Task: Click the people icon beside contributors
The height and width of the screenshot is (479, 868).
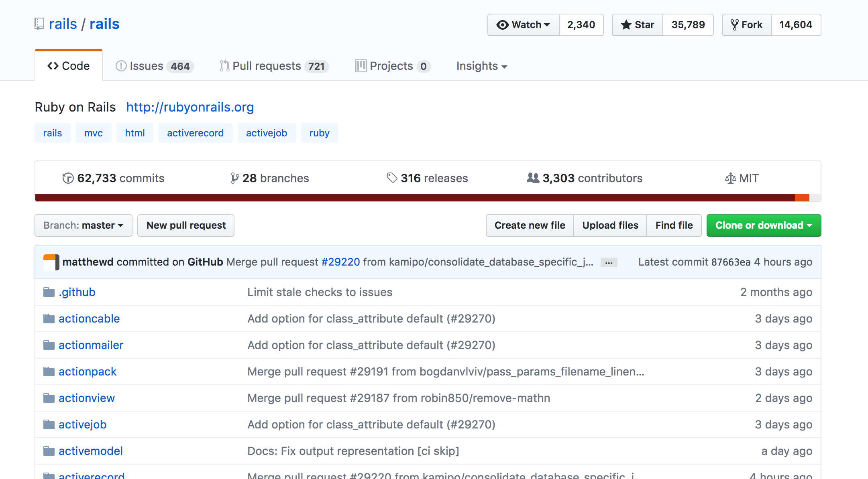Action: tap(533, 178)
